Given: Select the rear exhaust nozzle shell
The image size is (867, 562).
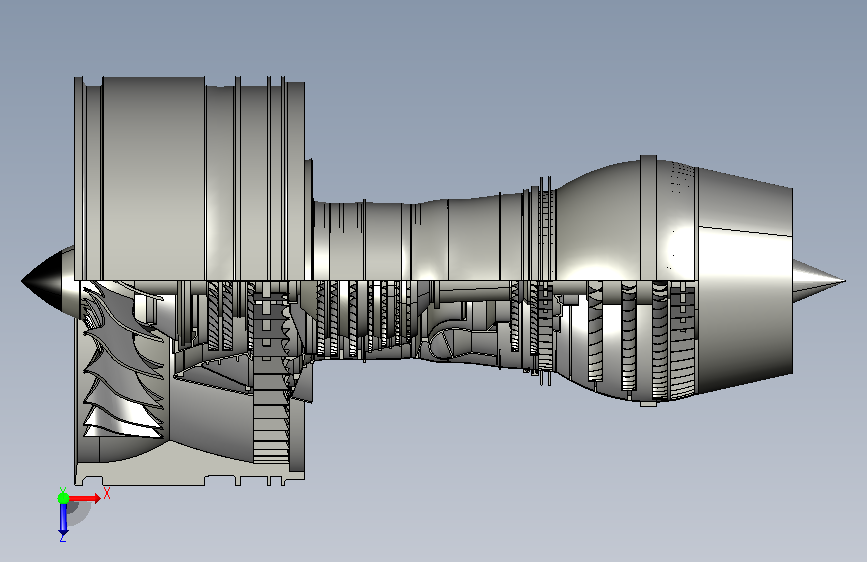Looking at the screenshot, I should (x=745, y=280).
